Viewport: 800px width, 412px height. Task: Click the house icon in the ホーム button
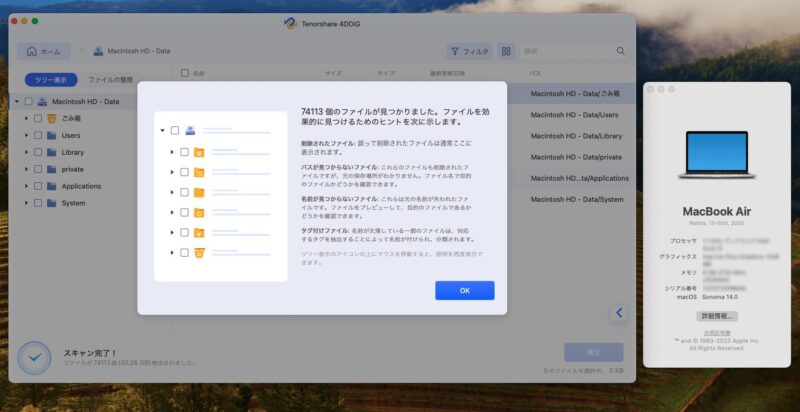click(32, 51)
